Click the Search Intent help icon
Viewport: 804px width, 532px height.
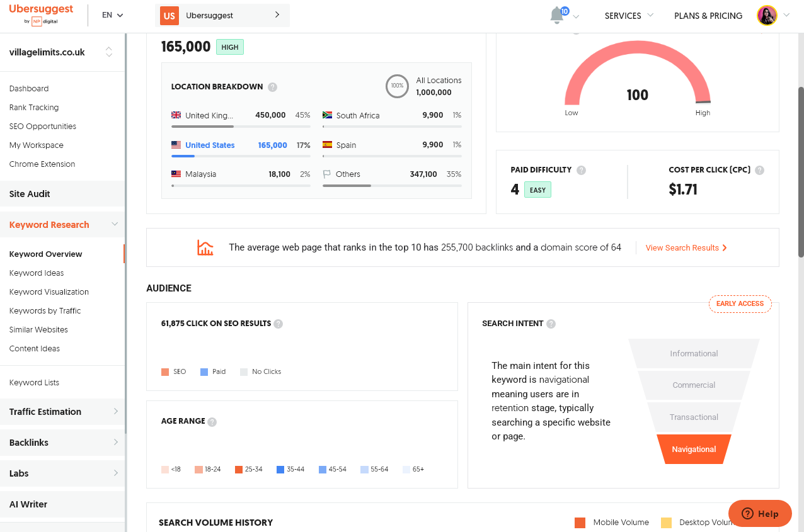pyautogui.click(x=551, y=324)
